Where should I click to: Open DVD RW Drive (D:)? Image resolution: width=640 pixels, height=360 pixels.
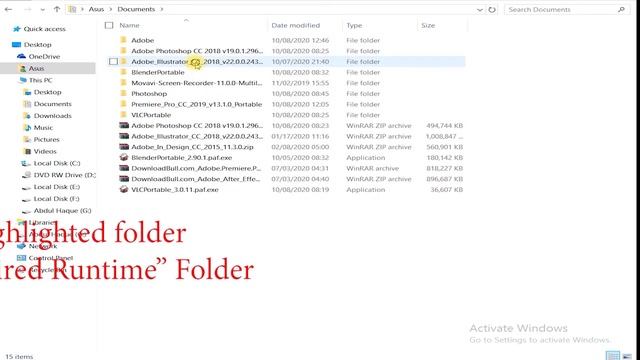[64, 175]
